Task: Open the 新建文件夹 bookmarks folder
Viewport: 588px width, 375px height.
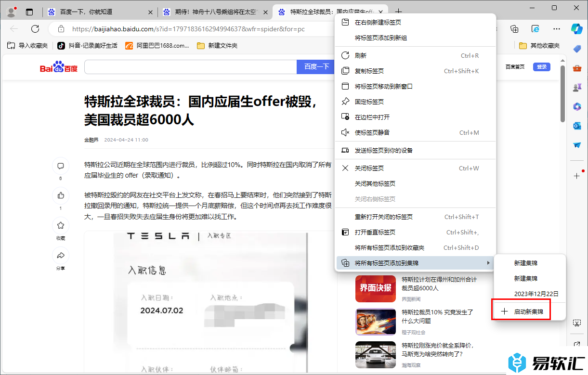Action: 217,45
